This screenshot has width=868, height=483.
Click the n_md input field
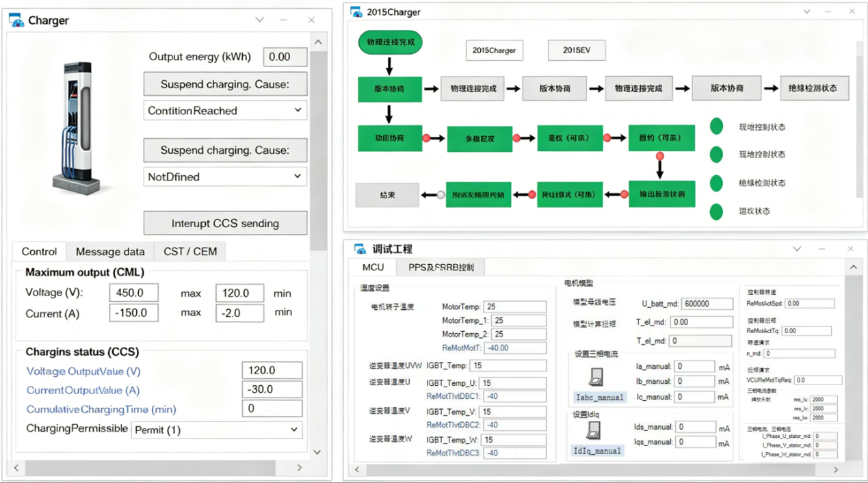tap(799, 354)
